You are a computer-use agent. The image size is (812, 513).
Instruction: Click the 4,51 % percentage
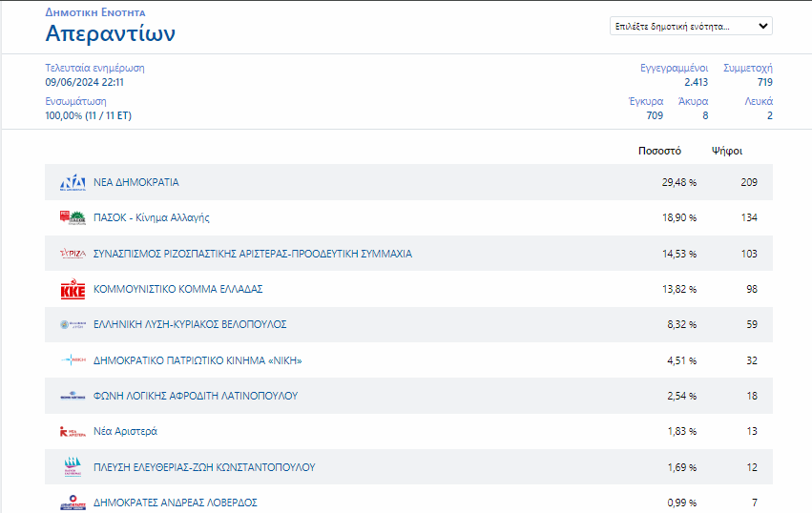pos(681,360)
